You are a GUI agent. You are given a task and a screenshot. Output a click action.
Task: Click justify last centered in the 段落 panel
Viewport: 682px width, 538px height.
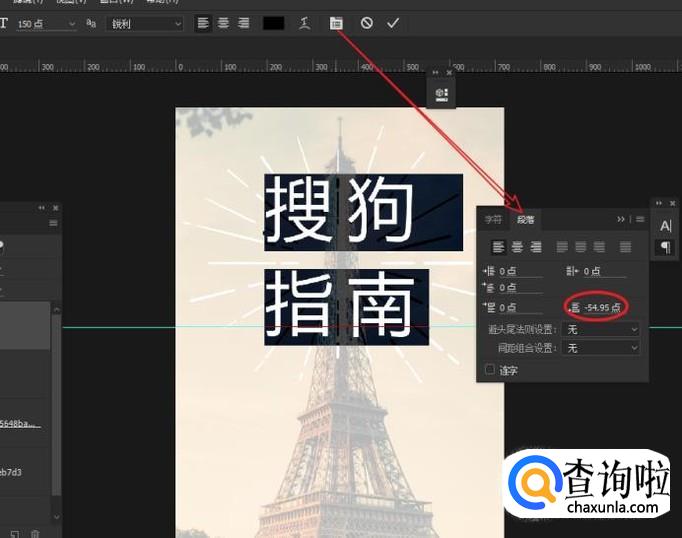(581, 247)
